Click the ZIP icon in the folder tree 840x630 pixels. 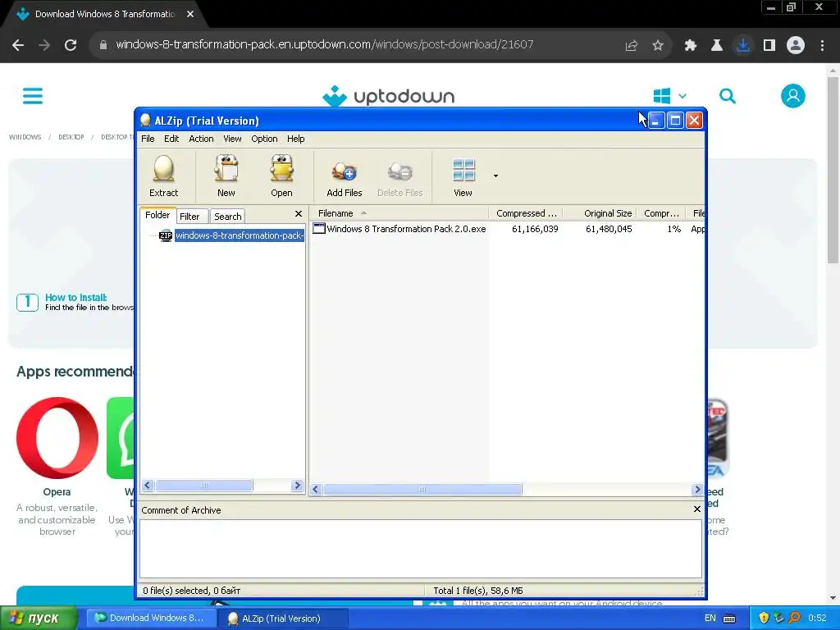point(166,235)
